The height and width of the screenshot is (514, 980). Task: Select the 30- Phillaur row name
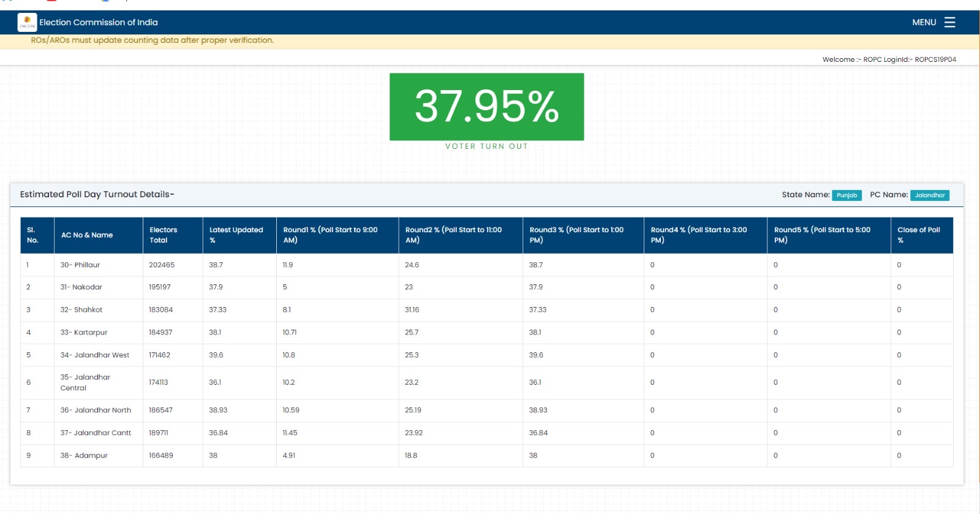[x=80, y=265]
